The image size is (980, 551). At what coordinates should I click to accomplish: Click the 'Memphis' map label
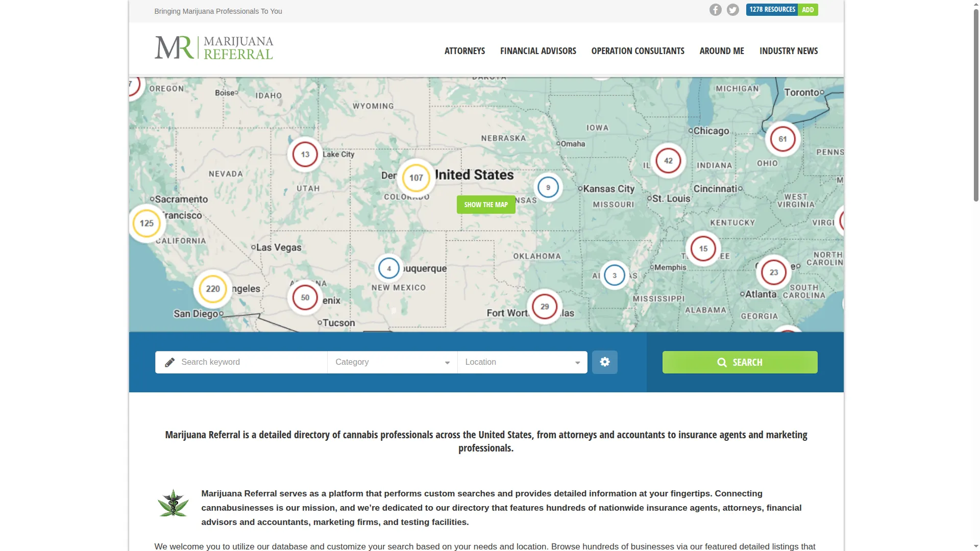click(670, 267)
